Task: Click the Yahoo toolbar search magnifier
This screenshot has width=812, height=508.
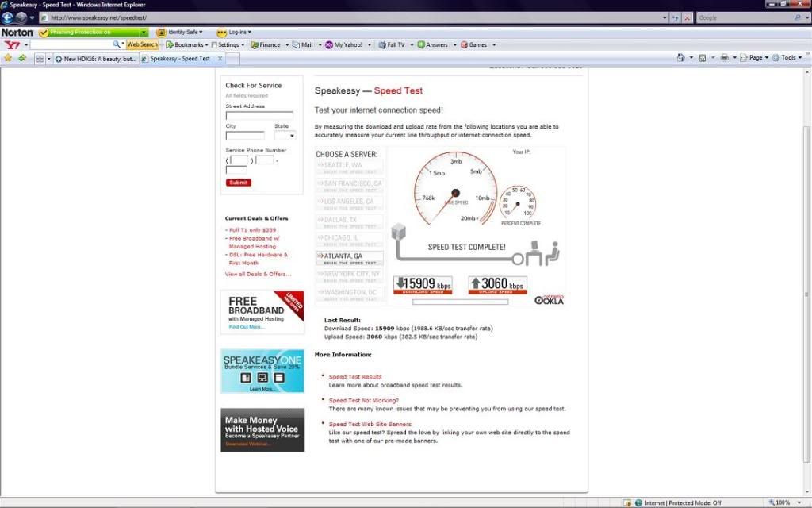Action: (x=117, y=44)
